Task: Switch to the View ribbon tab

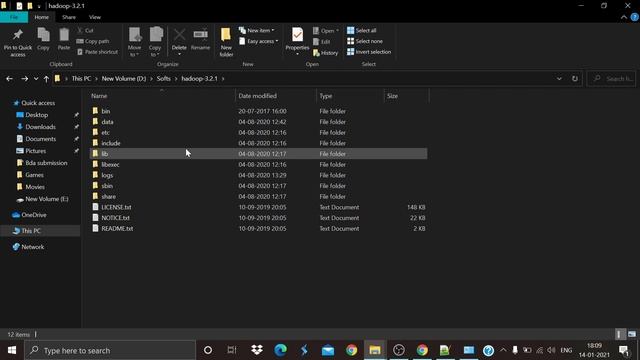Action: point(95,17)
